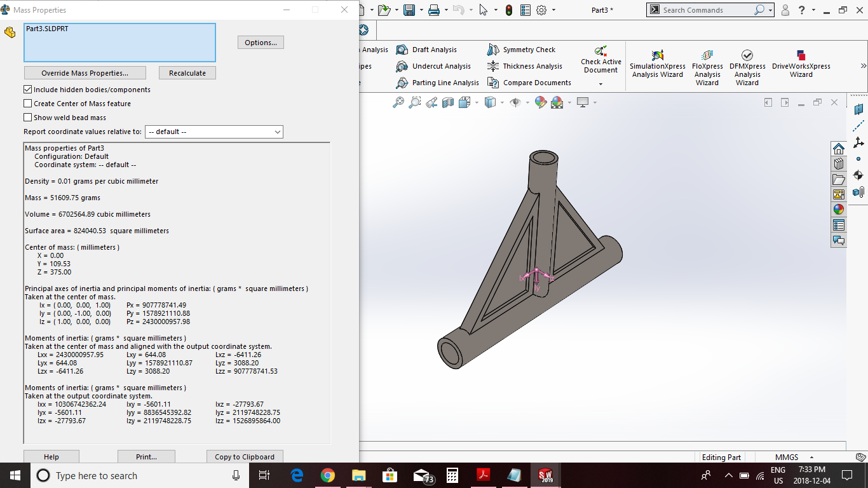Start SimulationXpress Analysis Wizard

(x=658, y=64)
